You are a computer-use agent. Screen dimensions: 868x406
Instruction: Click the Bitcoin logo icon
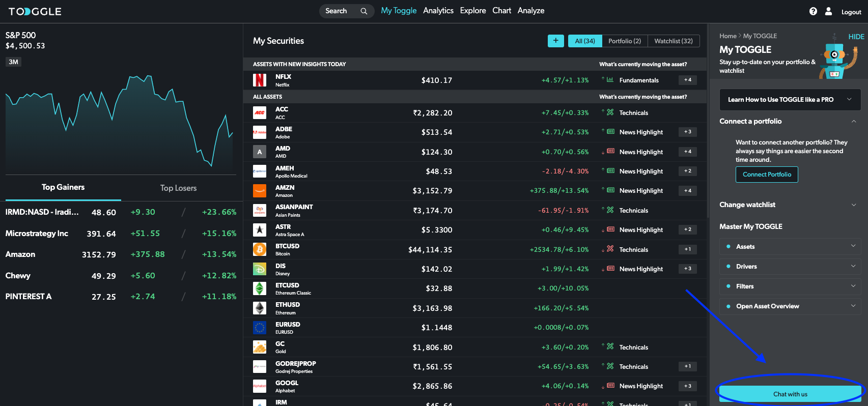click(260, 249)
